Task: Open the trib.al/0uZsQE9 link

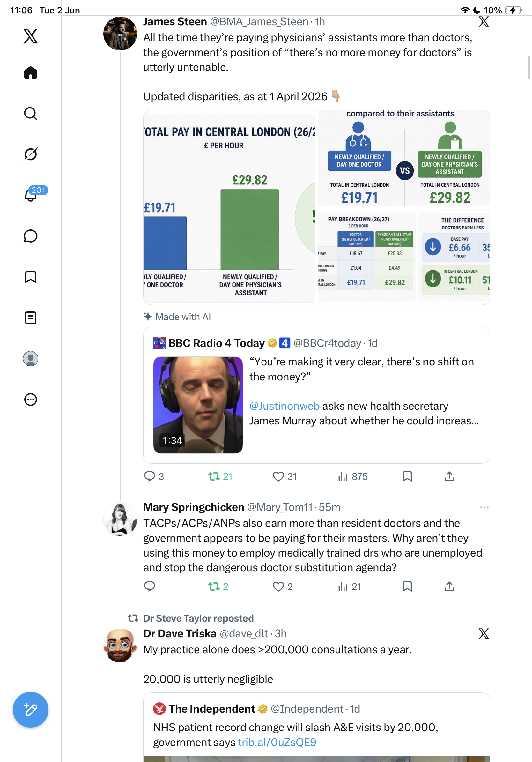Action: click(x=277, y=742)
